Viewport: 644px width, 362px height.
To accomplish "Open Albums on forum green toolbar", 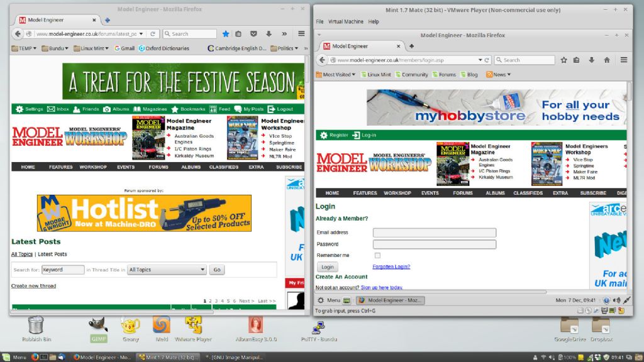I will (116, 109).
